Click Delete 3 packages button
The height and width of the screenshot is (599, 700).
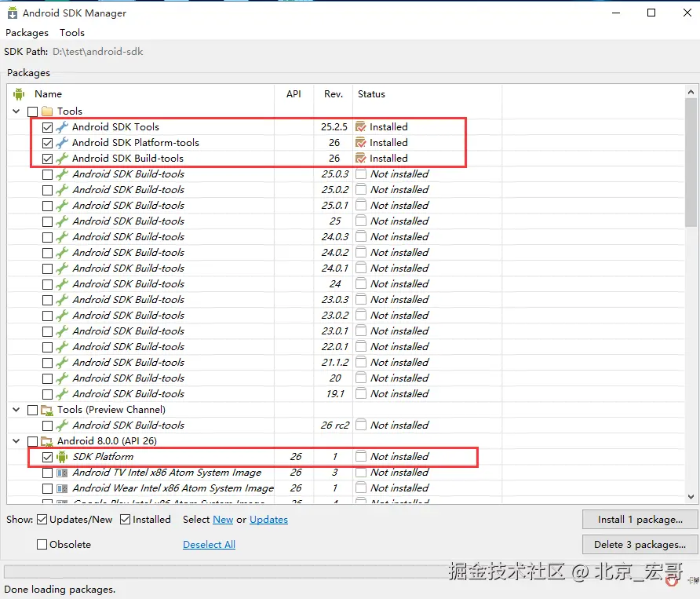pos(640,545)
